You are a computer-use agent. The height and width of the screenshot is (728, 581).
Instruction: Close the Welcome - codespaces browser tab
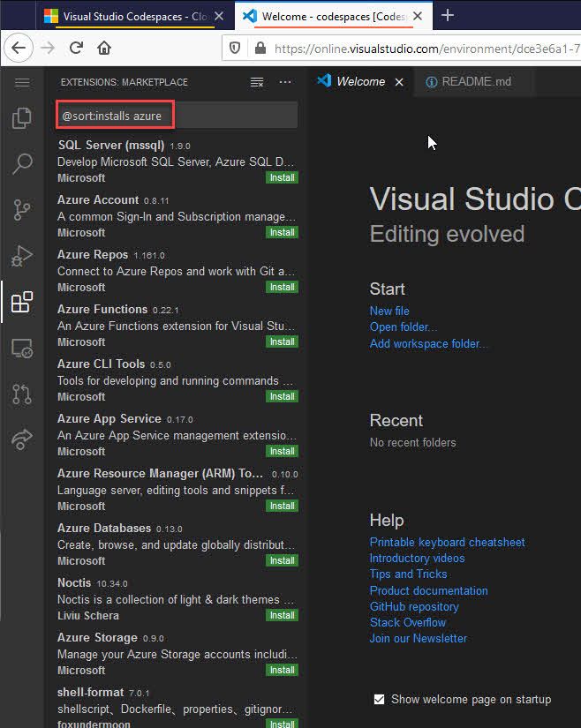click(418, 16)
